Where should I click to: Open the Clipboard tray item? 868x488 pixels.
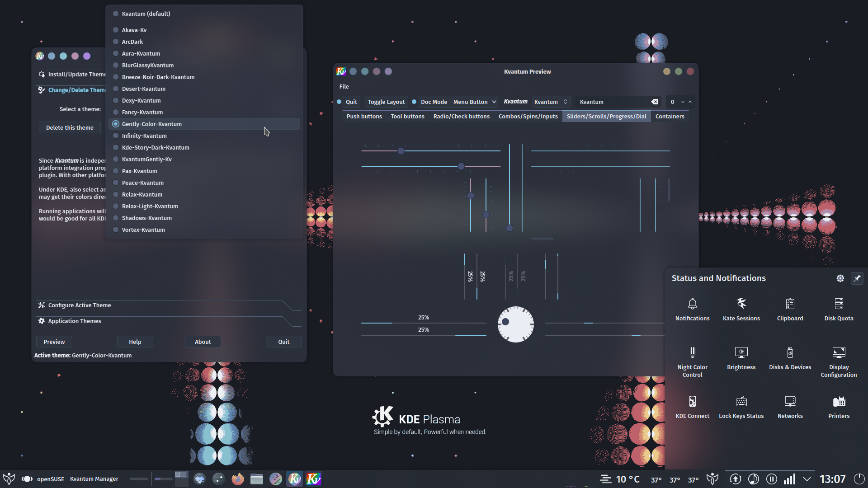[x=790, y=310]
